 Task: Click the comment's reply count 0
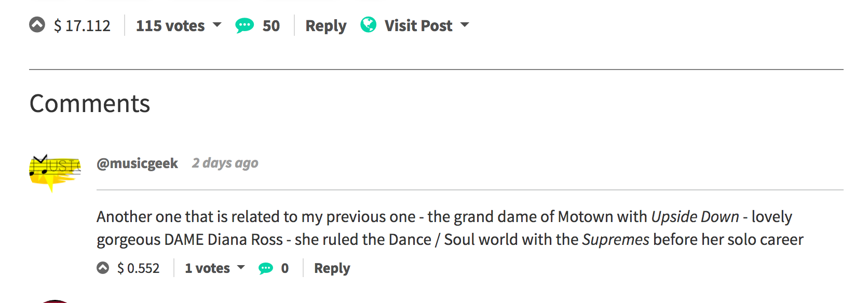[285, 268]
